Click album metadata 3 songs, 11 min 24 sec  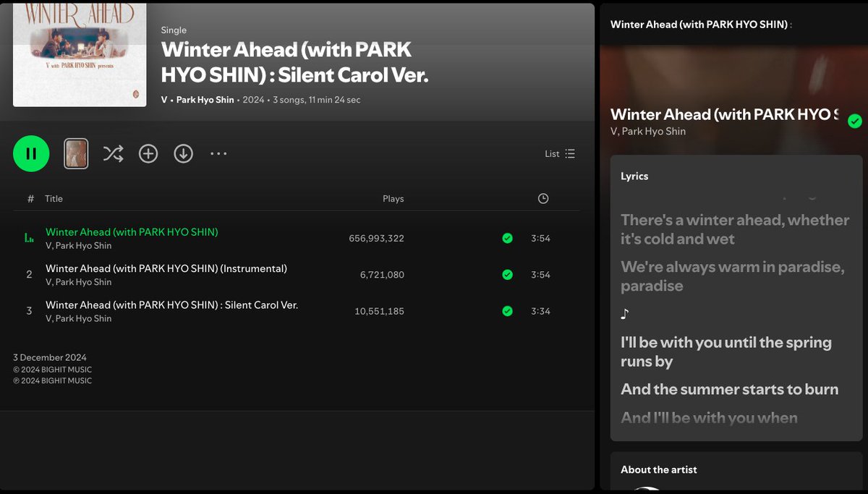click(316, 100)
